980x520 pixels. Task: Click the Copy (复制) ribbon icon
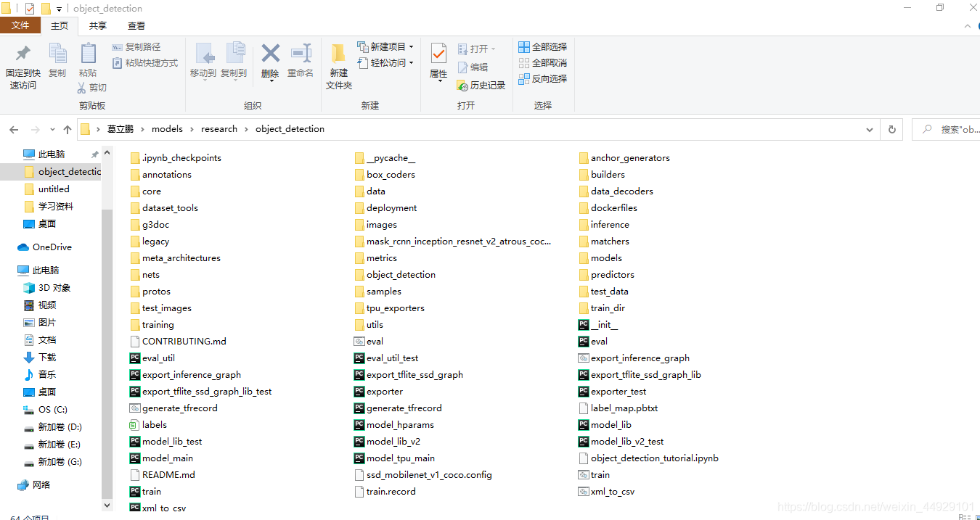(x=57, y=54)
